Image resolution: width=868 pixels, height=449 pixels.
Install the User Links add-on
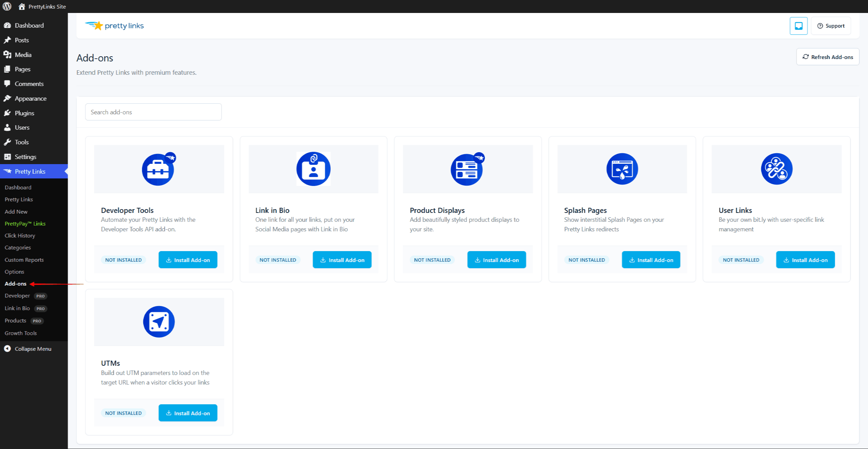805,260
